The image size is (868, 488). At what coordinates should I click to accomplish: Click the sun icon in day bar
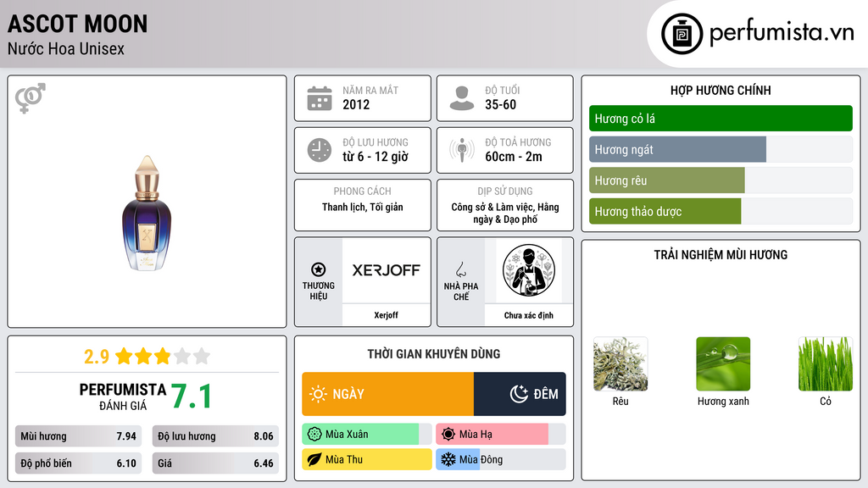[318, 394]
